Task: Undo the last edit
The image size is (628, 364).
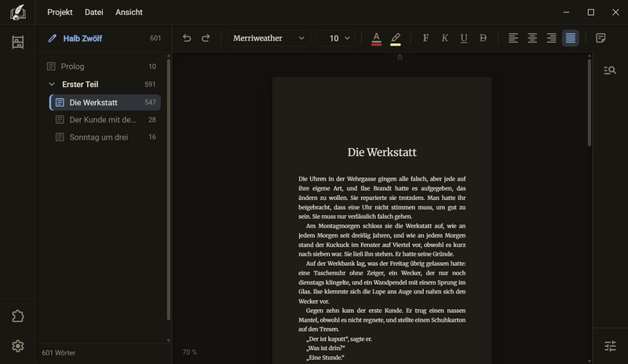Action: 187,38
